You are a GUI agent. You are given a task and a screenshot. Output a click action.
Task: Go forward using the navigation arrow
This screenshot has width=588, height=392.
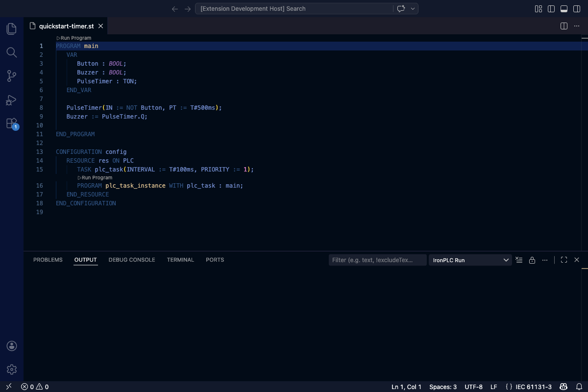[188, 9]
